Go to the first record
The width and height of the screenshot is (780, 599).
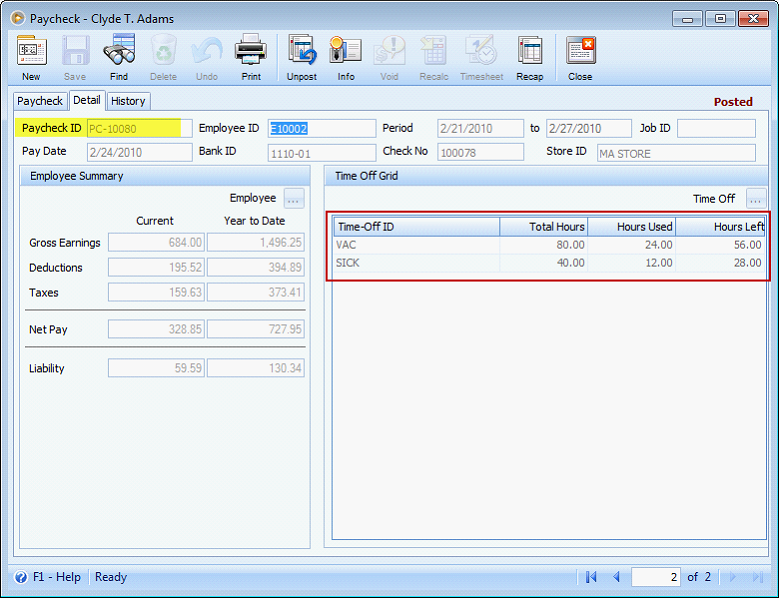[x=591, y=577]
